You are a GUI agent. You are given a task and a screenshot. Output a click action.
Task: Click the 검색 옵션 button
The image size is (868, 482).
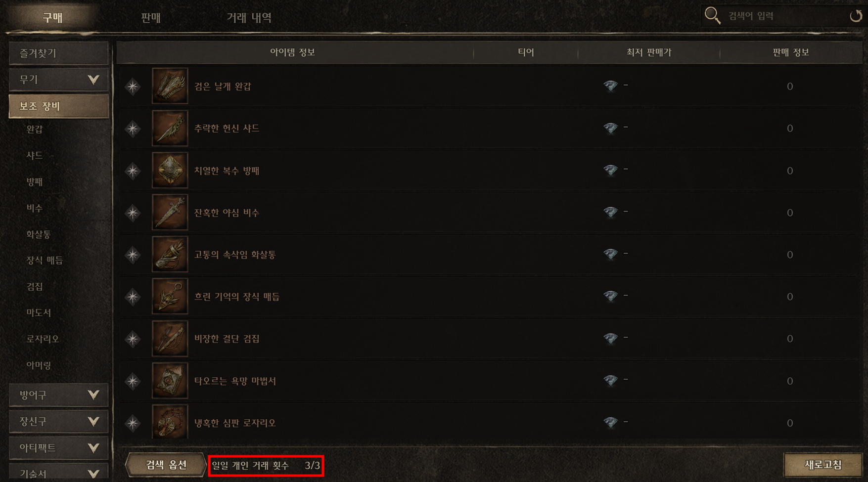point(166,465)
